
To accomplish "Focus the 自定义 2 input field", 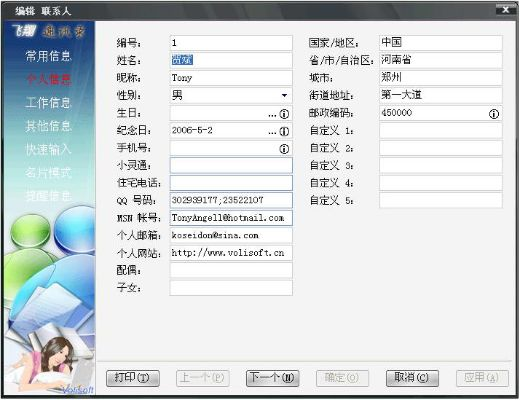I will (441, 148).
